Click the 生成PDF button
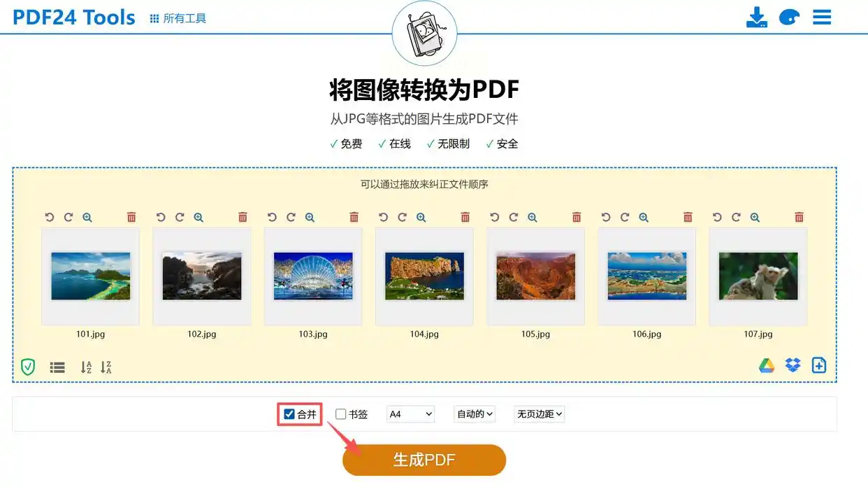 424,460
